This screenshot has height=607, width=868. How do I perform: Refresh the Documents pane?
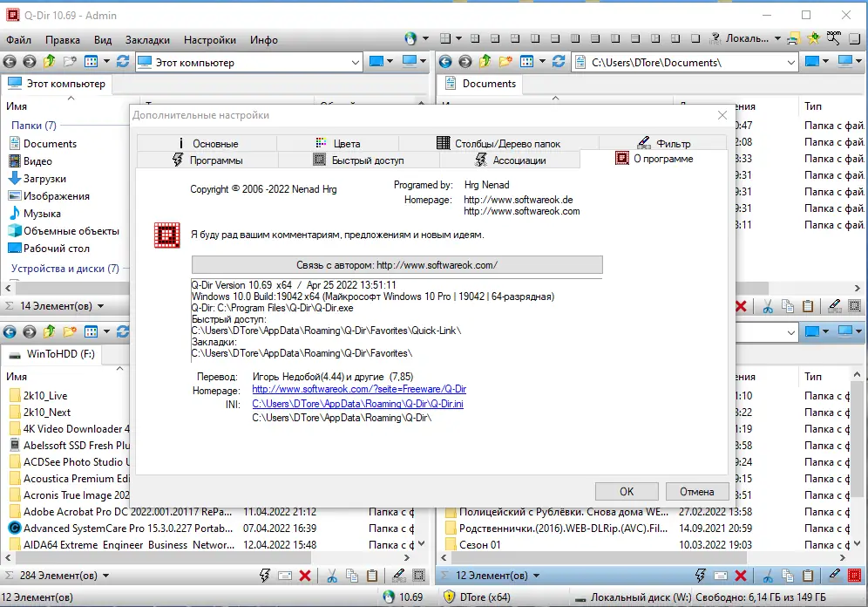[x=559, y=61]
